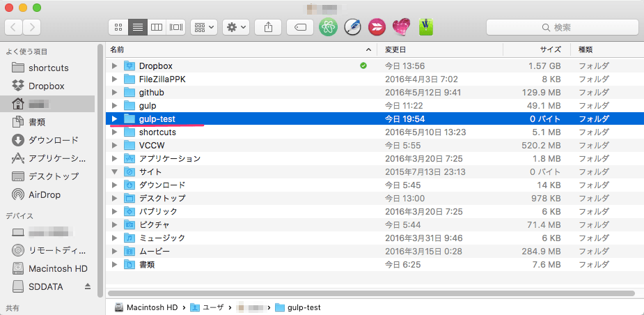Viewport: 644px width, 315px height.
Task: Open shortcuts in the sidebar
Action: tap(49, 68)
